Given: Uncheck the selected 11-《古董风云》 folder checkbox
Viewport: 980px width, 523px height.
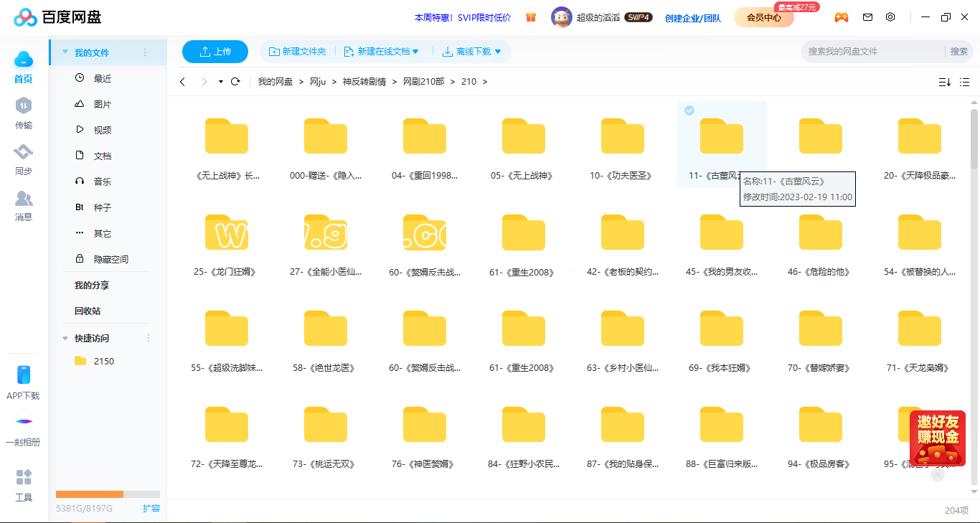Looking at the screenshot, I should (689, 110).
